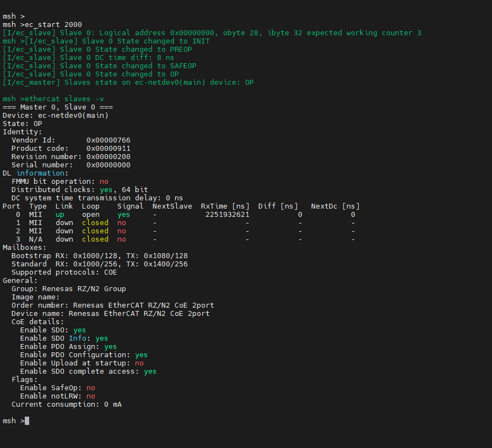The width and height of the screenshot is (492, 448).
Task: Click the 'Supported protocols: COE' line
Action: (x=63, y=272)
